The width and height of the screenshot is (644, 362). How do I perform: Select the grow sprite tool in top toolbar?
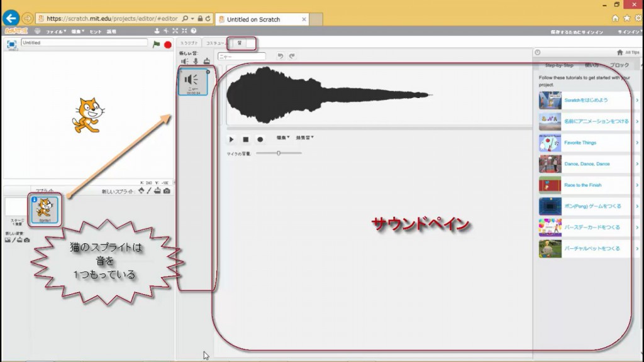click(175, 31)
